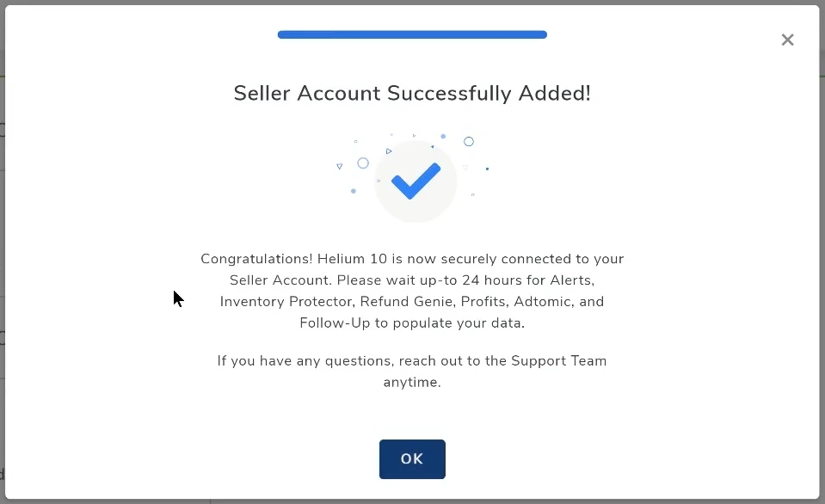Viewport: 825px width, 504px height.
Task: Click the small triangle confetti left of checkmark
Action: pyautogui.click(x=340, y=166)
